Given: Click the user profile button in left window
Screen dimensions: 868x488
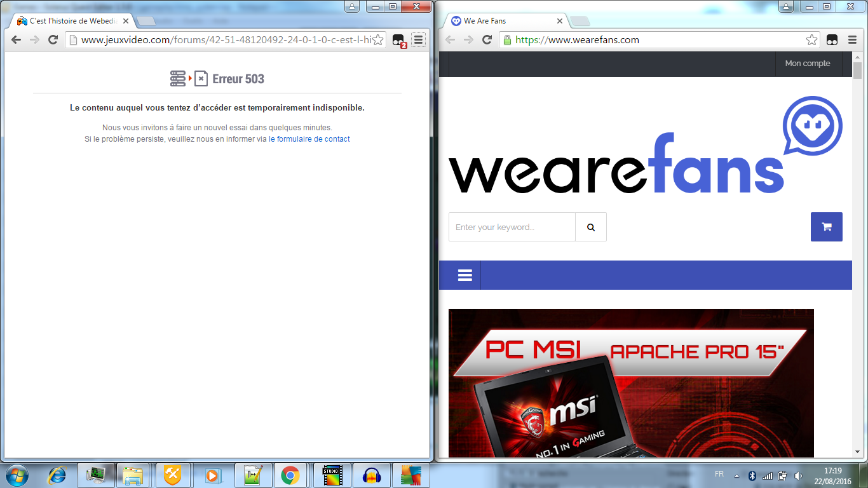Looking at the screenshot, I should [353, 7].
